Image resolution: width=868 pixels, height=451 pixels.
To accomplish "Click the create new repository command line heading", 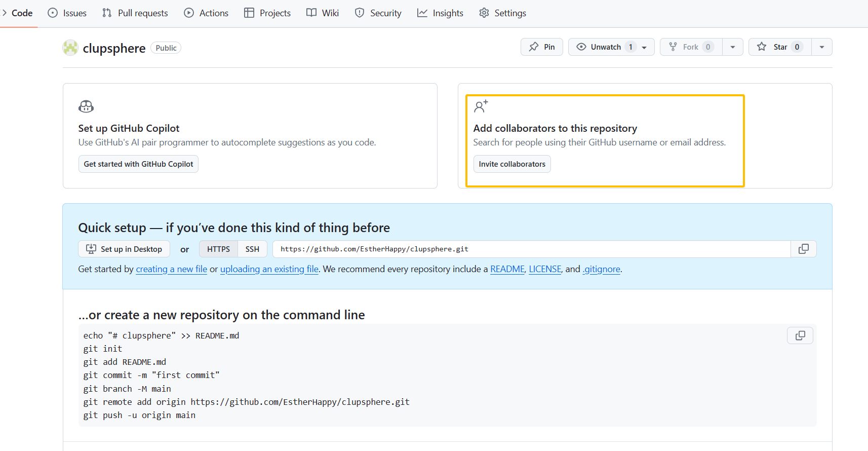I will pyautogui.click(x=221, y=315).
